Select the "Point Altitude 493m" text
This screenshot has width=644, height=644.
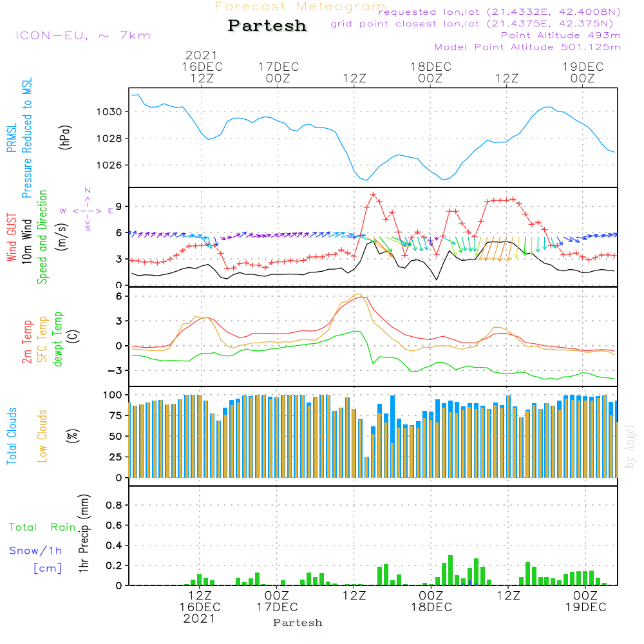pos(560,35)
